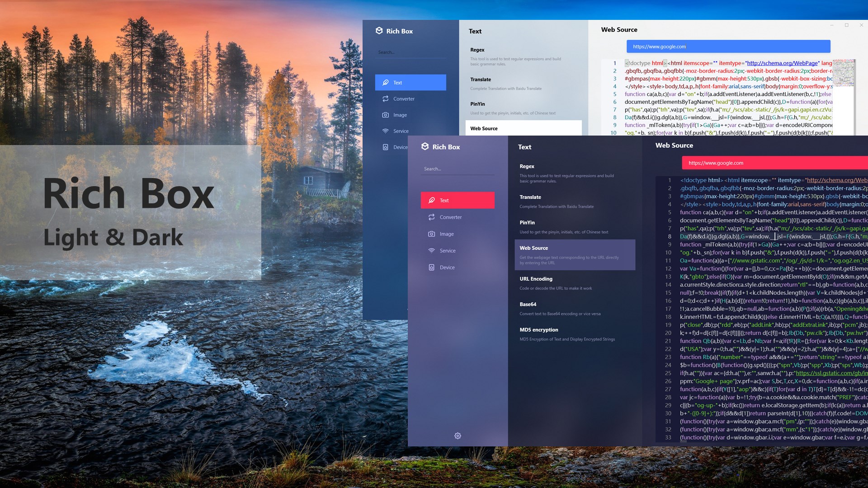Click the Text pen icon in light sidebar

pos(385,82)
